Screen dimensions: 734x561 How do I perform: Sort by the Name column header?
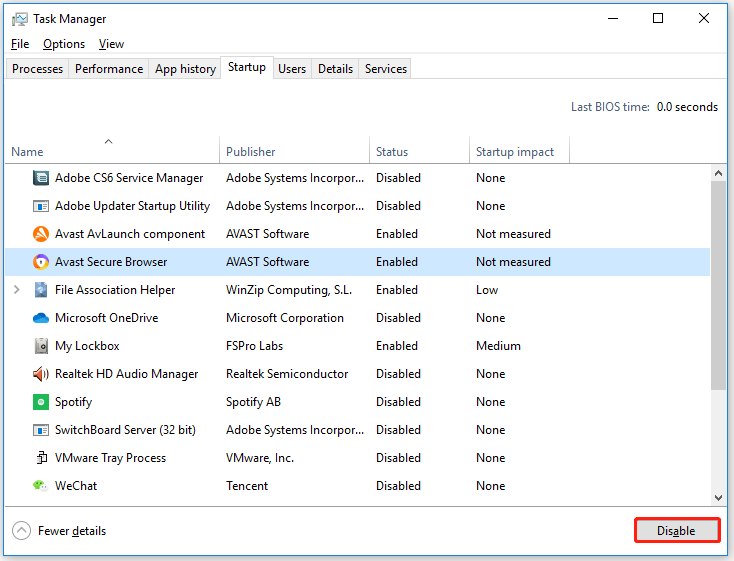pyautogui.click(x=112, y=151)
